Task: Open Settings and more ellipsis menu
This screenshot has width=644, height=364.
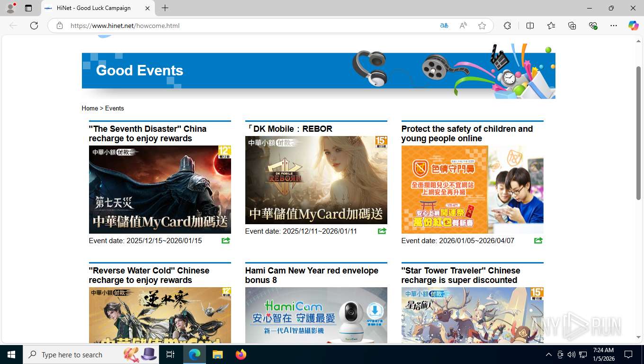Action: pyautogui.click(x=614, y=26)
